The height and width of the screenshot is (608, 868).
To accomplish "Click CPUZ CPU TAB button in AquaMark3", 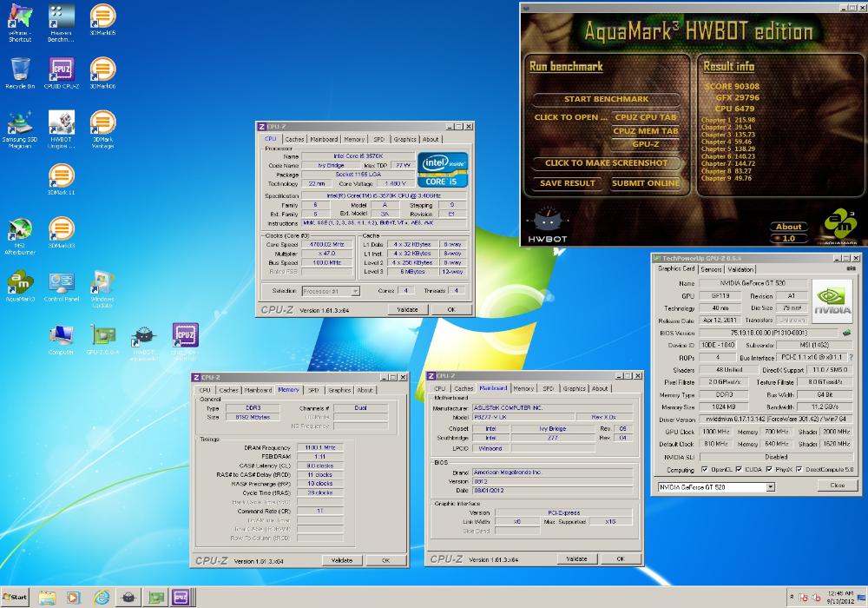I will tap(646, 117).
